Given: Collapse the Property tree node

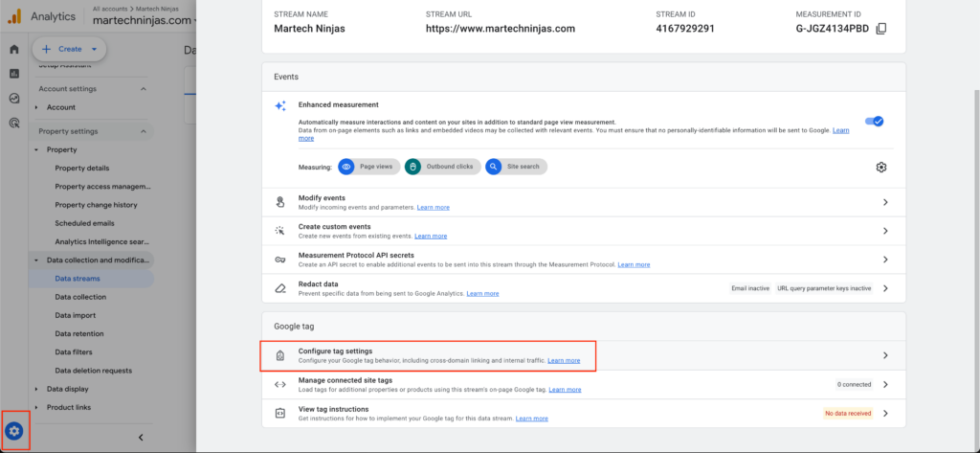Looking at the screenshot, I should click(x=36, y=150).
